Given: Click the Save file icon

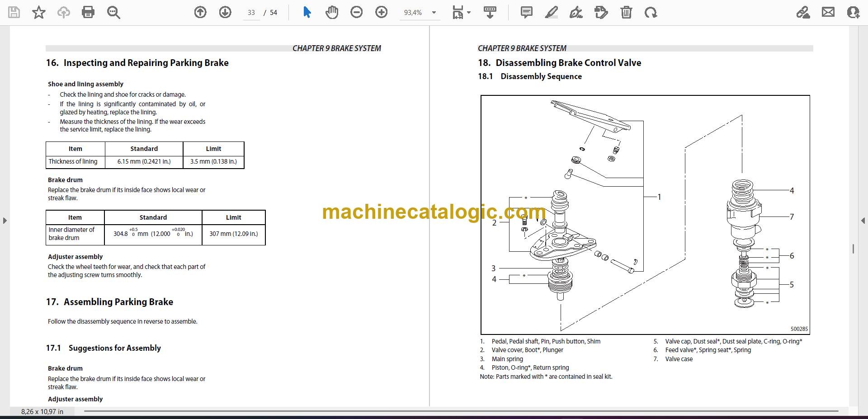Looking at the screenshot, I should pyautogui.click(x=14, y=12).
